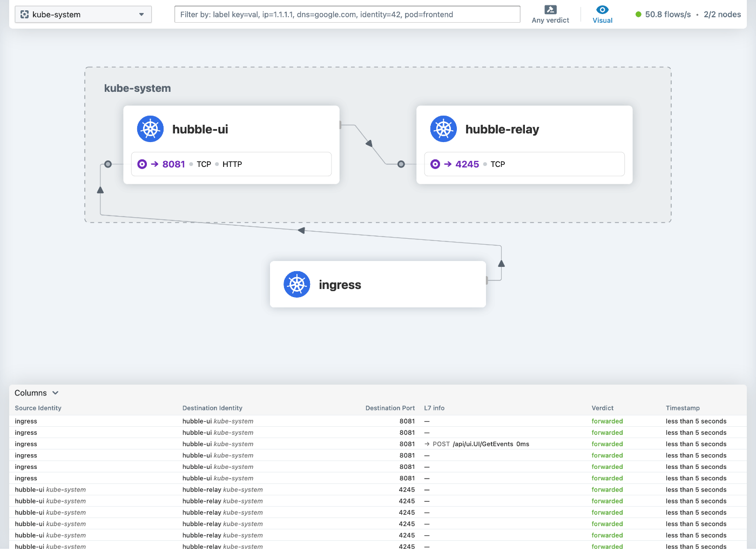Click the hubble-ui inbound connector circle
The height and width of the screenshot is (558, 756).
pos(108,164)
